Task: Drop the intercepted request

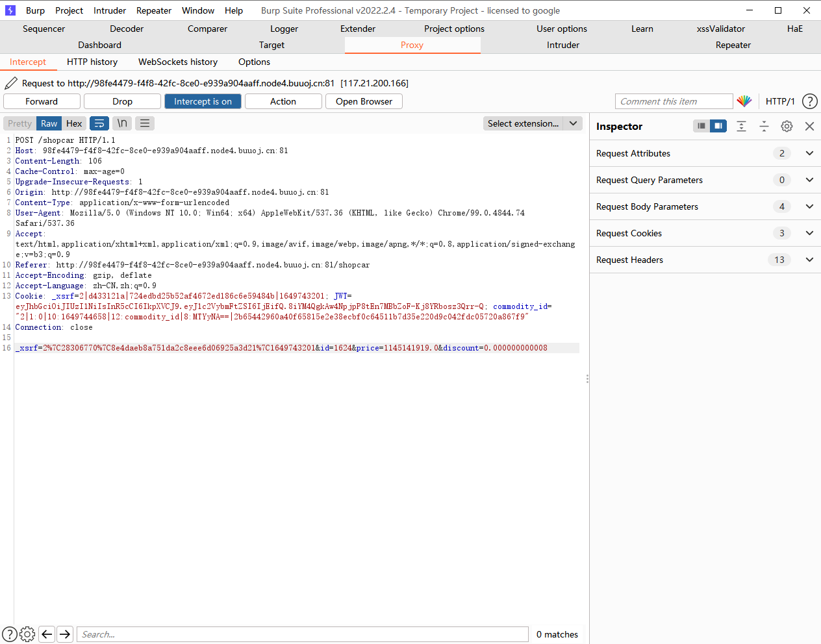Action: (122, 101)
